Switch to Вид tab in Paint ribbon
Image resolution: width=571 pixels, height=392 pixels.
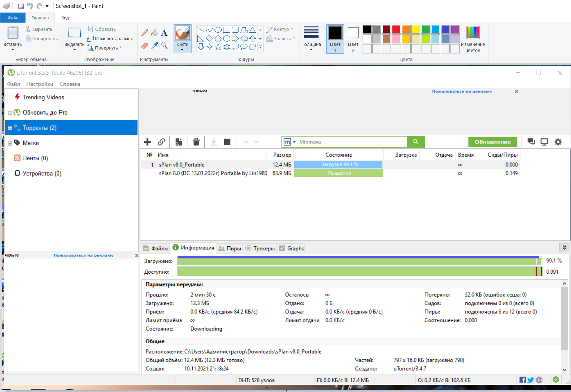click(x=65, y=18)
